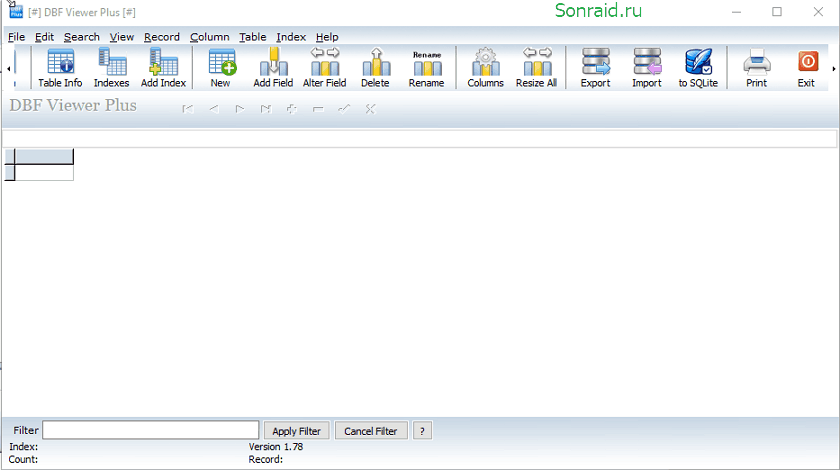Open the View menu
Screen dimensions: 840x470
pos(122,37)
